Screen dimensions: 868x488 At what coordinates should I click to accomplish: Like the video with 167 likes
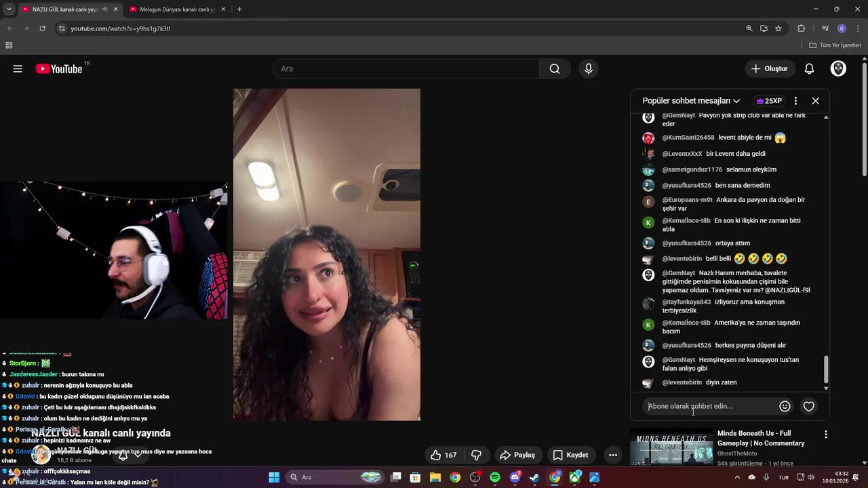[x=443, y=455]
